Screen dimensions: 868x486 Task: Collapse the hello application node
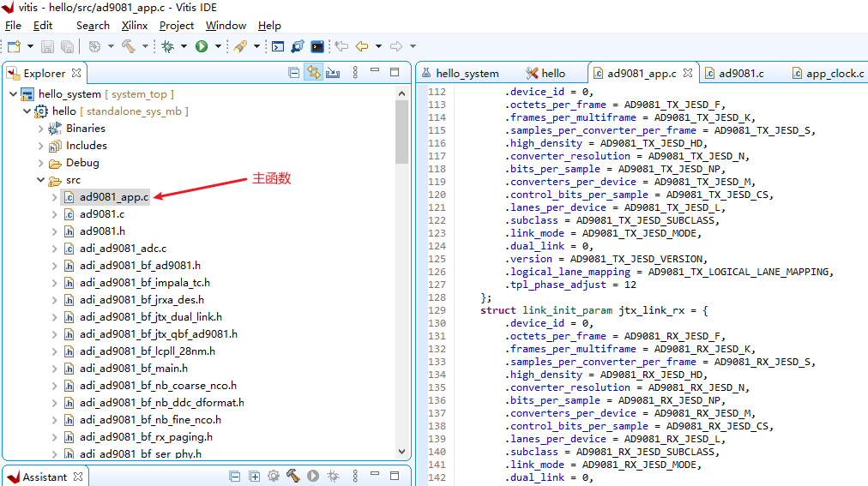coord(27,111)
